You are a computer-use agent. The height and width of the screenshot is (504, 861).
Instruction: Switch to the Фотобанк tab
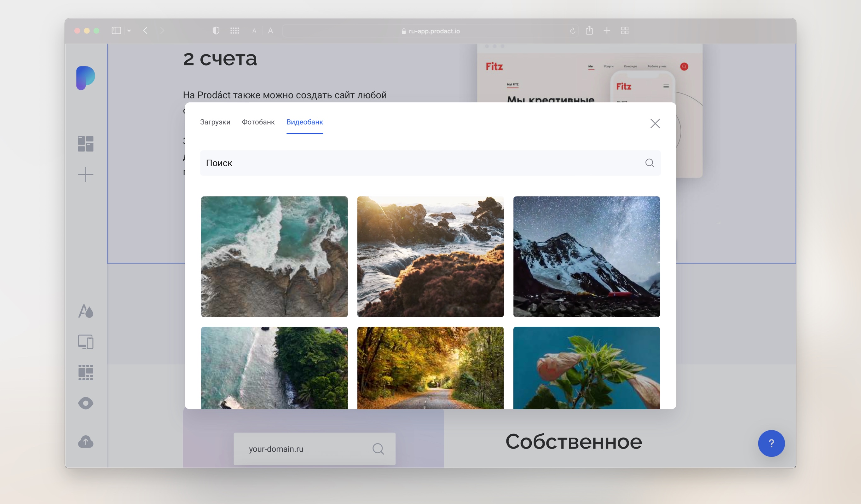258,122
